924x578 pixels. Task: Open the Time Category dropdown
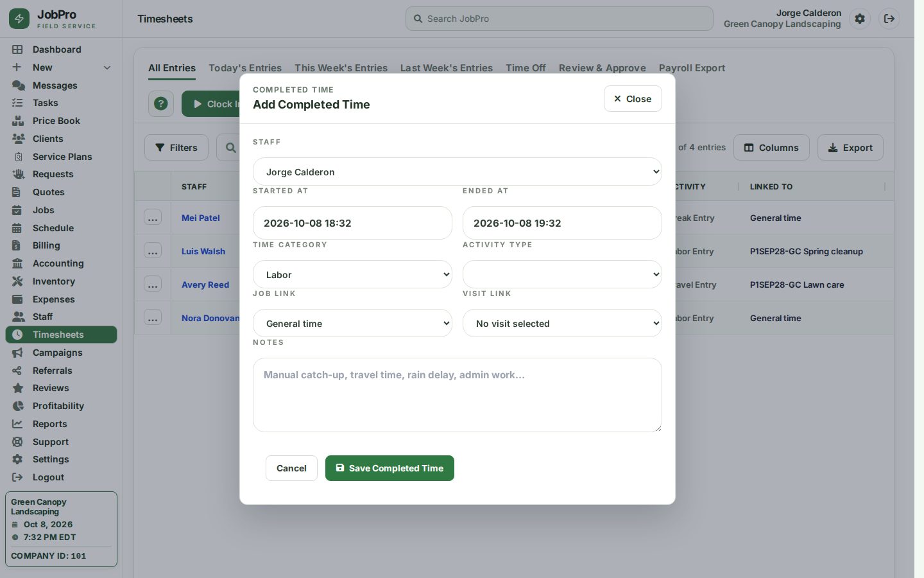[x=352, y=274]
